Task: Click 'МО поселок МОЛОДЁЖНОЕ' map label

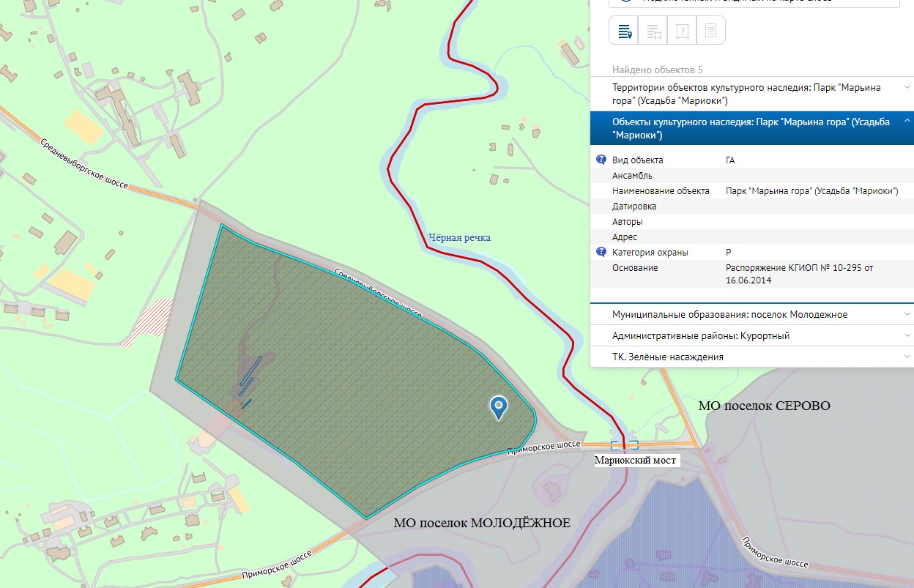Action: (481, 523)
